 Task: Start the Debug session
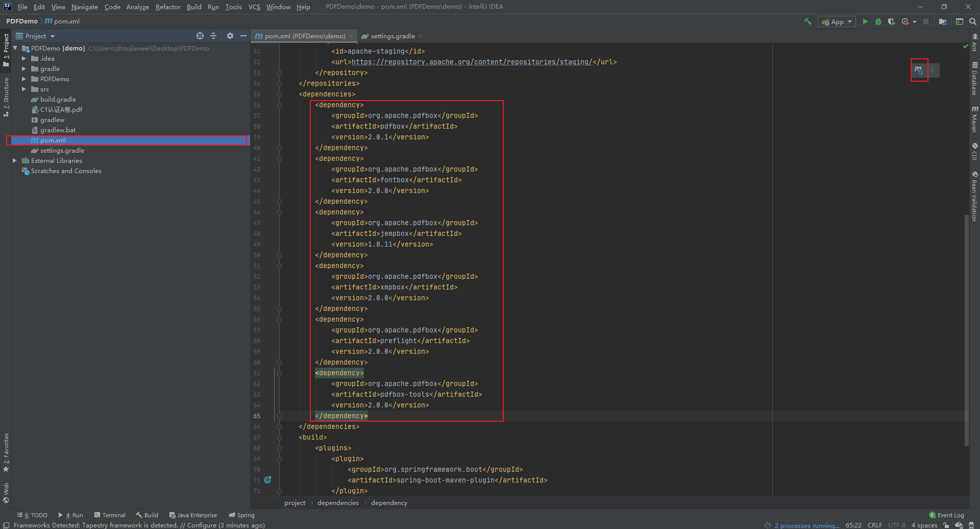(878, 21)
